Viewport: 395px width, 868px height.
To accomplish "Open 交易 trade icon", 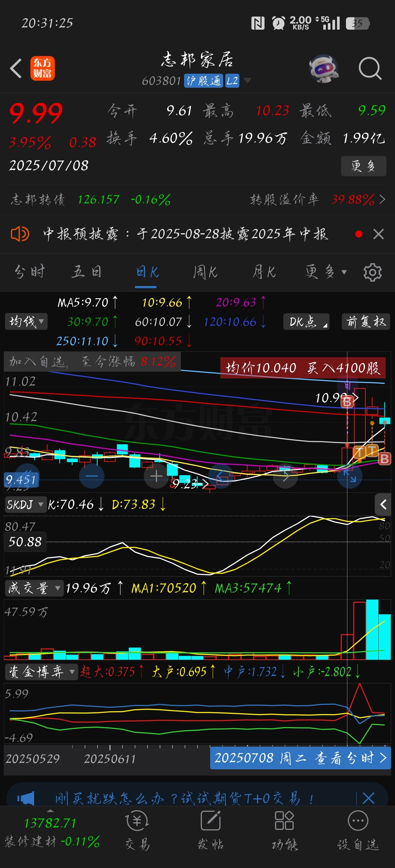I will (x=137, y=830).
